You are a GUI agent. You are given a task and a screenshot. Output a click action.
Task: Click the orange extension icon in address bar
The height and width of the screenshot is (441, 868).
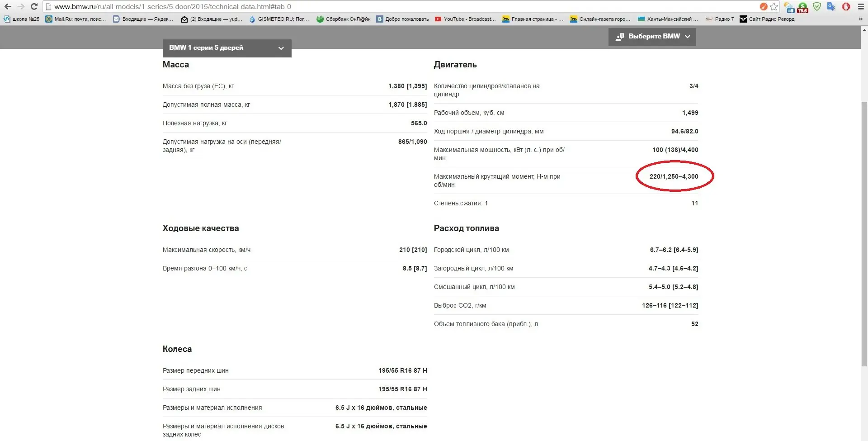point(764,6)
